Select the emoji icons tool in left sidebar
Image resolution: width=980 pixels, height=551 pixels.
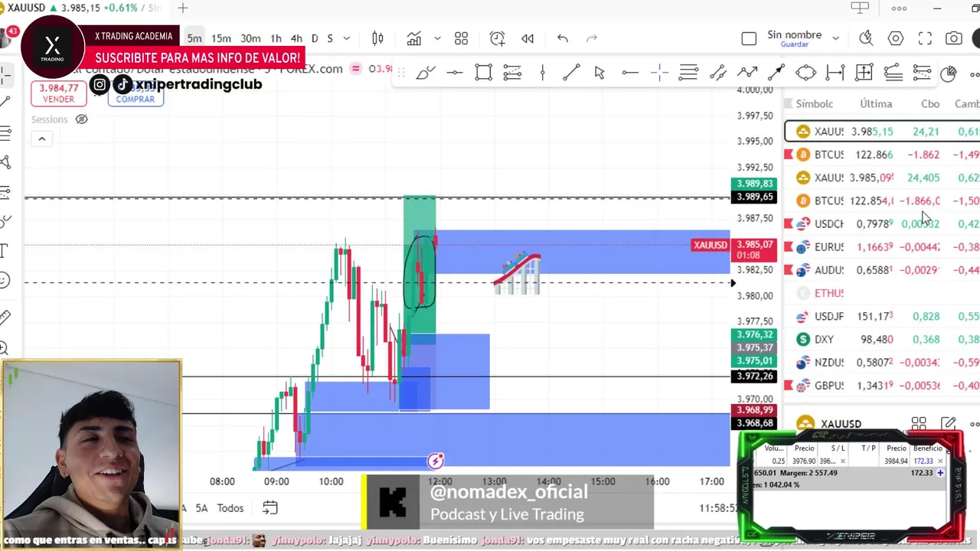click(5, 281)
